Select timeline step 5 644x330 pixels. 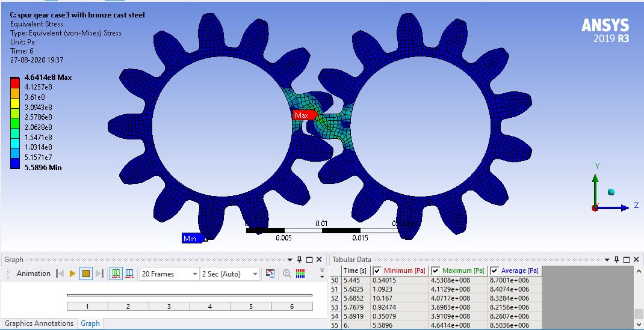251,307
